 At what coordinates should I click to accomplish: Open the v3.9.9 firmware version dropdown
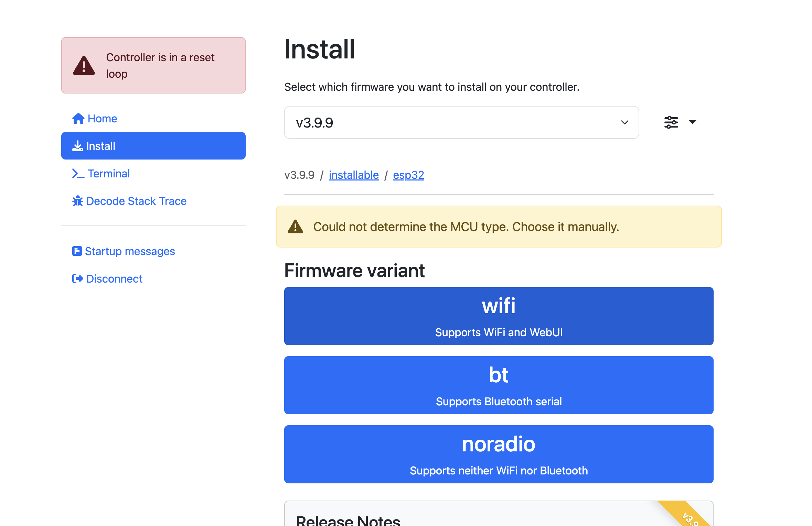(461, 123)
